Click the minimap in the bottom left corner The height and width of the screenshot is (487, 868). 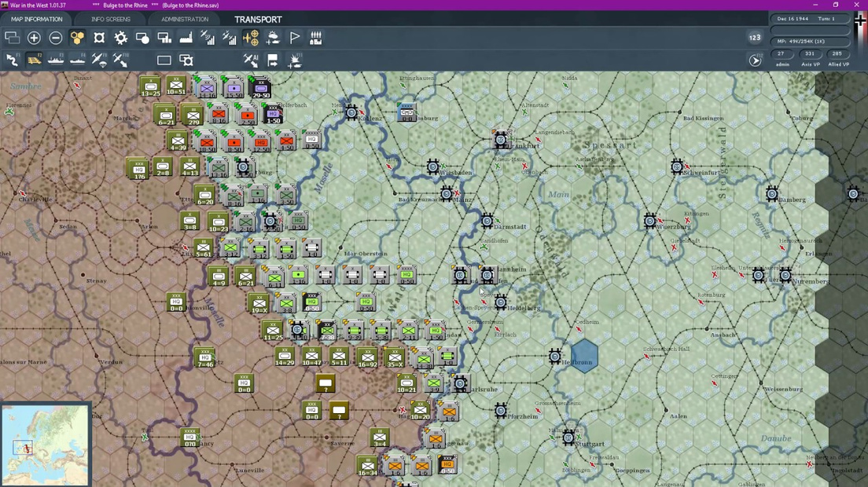tap(45, 444)
